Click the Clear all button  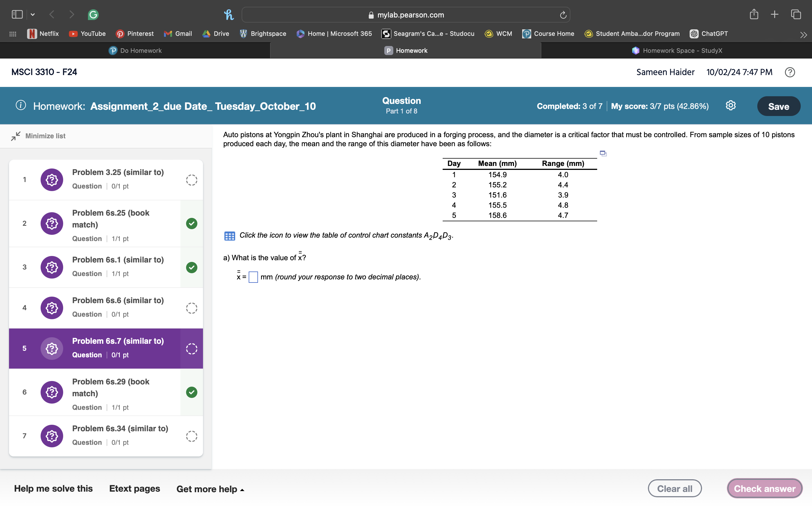(x=675, y=489)
